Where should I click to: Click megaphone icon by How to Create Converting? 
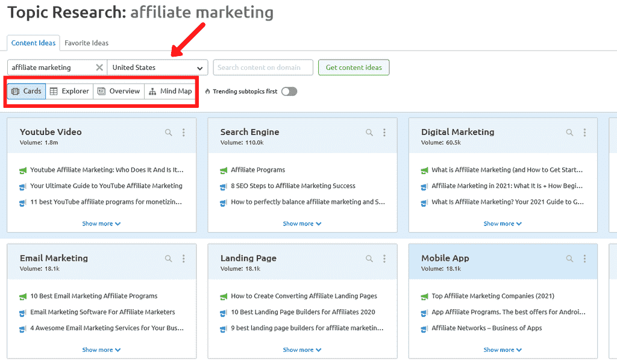click(224, 297)
